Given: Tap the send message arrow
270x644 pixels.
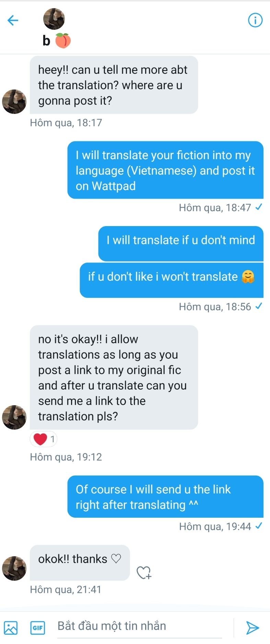Looking at the screenshot, I should 253,628.
